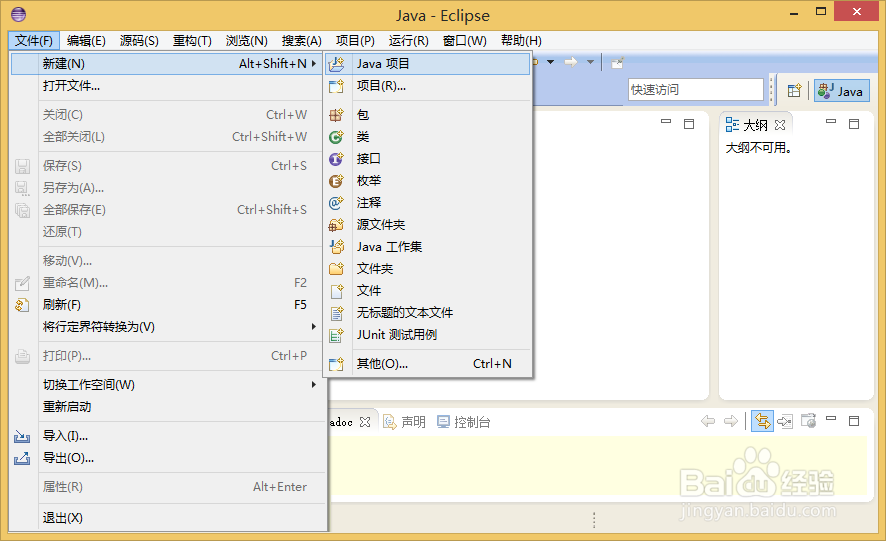Close the 大纲 outline tab
Image resolution: width=886 pixels, height=541 pixels.
pos(780,125)
